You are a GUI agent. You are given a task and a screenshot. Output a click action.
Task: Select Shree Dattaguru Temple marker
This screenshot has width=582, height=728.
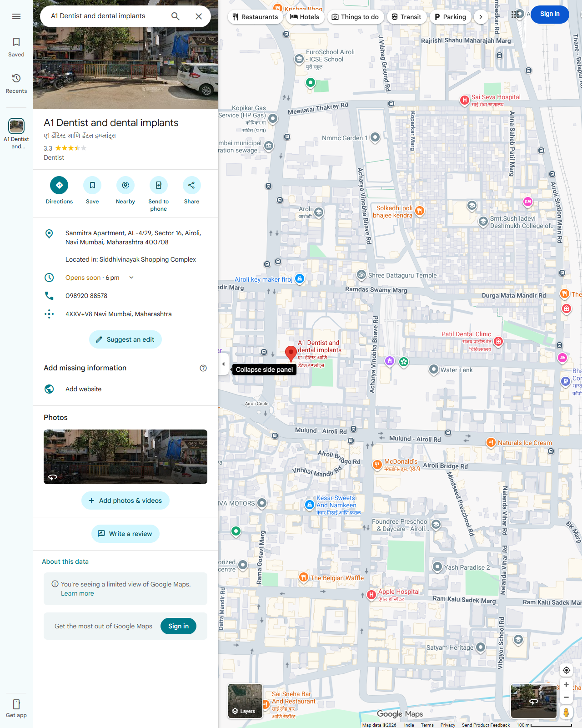361,275
